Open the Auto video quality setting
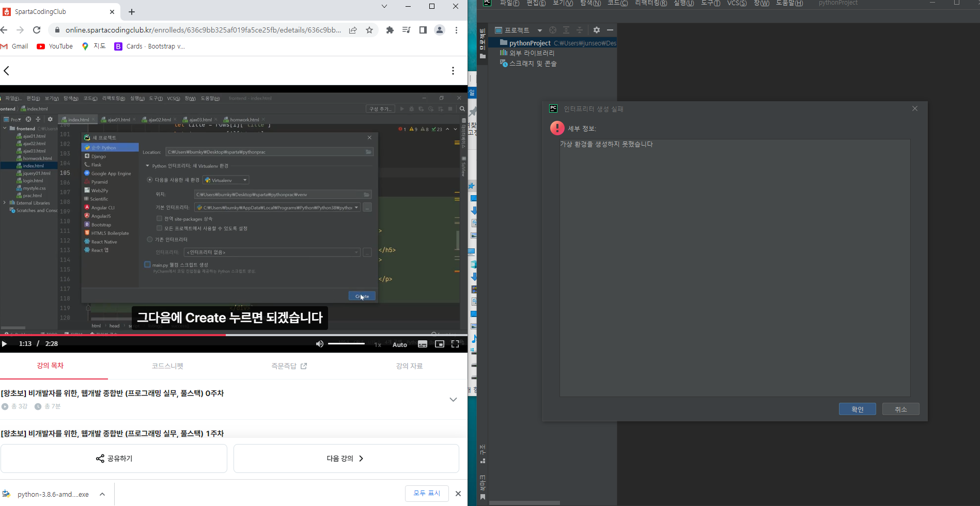980x506 pixels. (x=400, y=344)
